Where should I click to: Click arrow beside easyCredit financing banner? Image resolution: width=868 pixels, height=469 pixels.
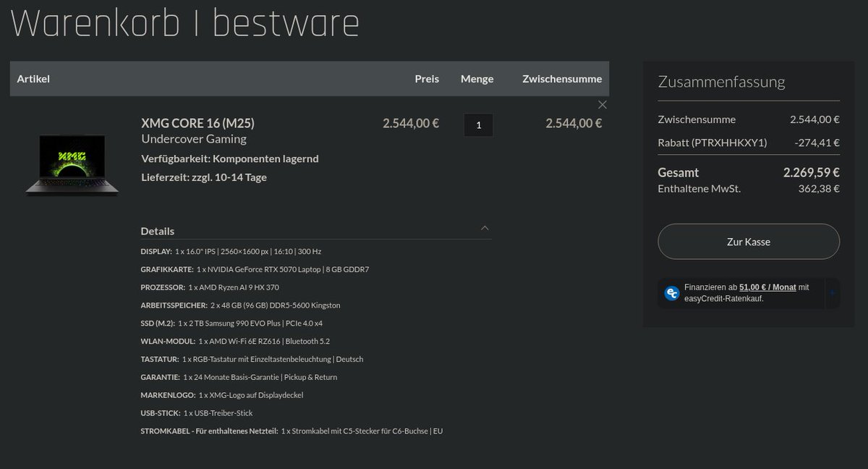(x=833, y=293)
